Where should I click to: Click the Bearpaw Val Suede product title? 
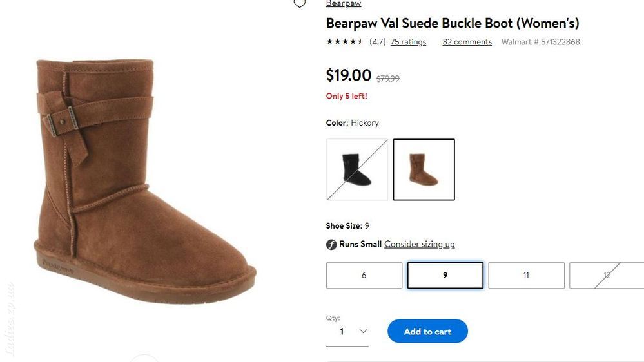point(452,23)
